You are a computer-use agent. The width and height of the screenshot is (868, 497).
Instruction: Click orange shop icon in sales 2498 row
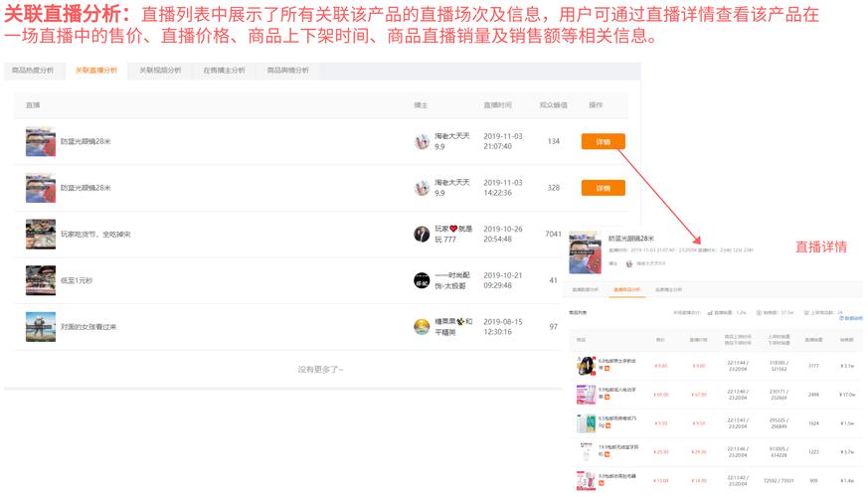pyautogui.click(x=608, y=397)
